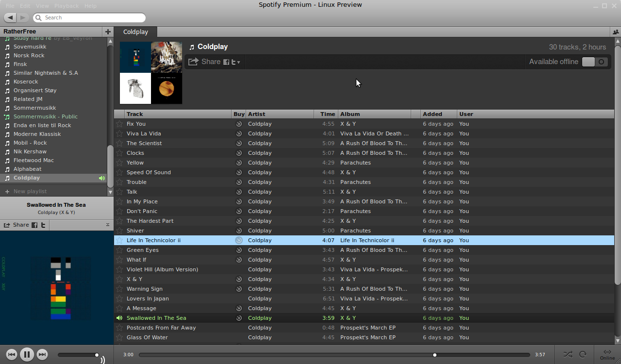Toggle the Available offline switch
This screenshot has width=621, height=364.
click(x=595, y=62)
